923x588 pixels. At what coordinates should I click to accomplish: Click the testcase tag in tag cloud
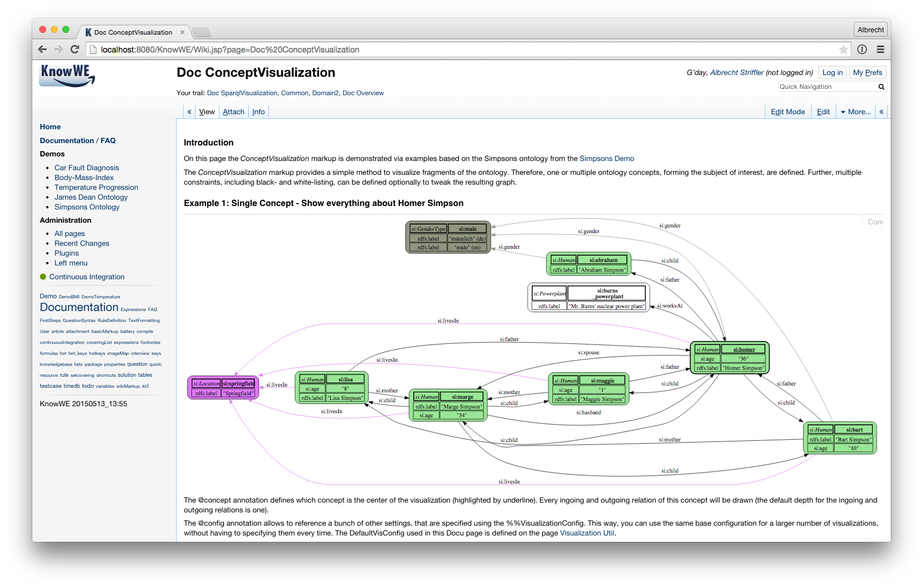(51, 386)
